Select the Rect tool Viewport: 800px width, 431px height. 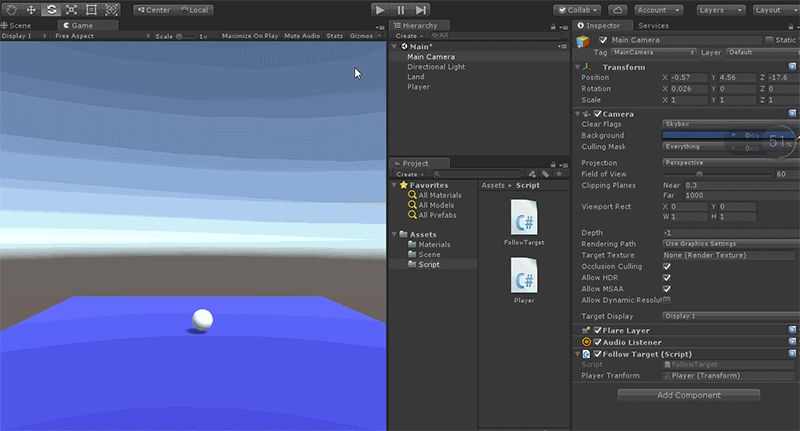point(91,10)
